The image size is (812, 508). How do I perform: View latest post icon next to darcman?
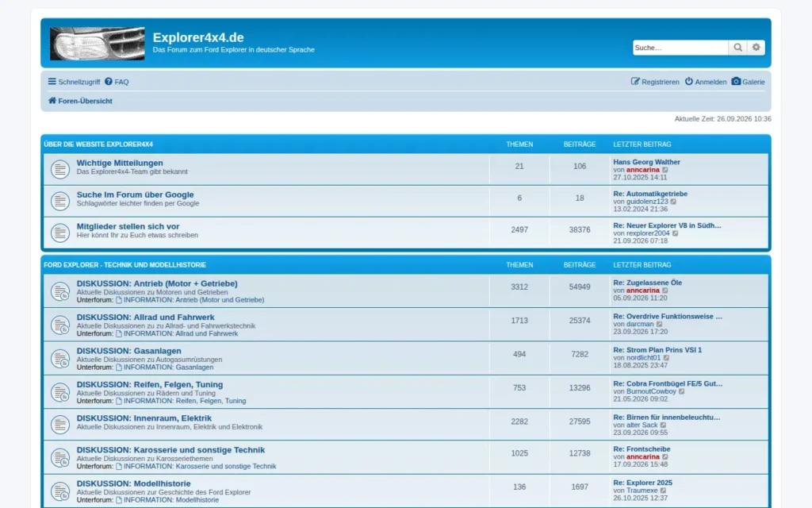click(659, 324)
